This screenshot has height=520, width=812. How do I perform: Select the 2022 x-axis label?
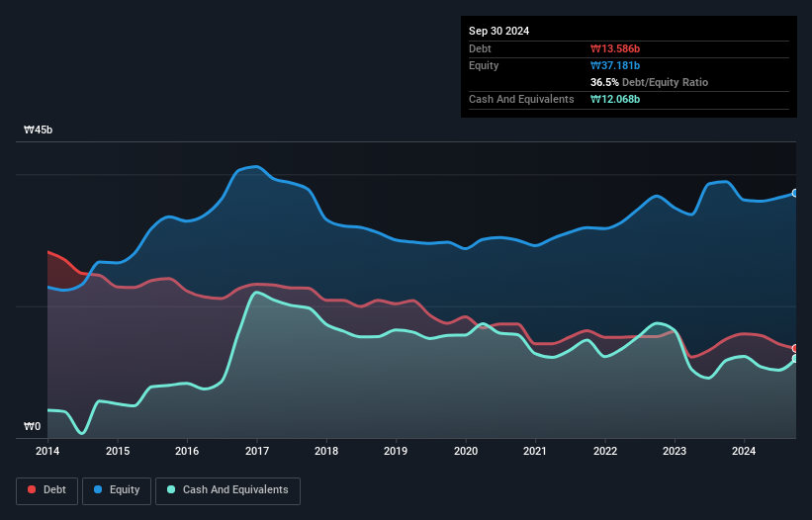pos(605,451)
